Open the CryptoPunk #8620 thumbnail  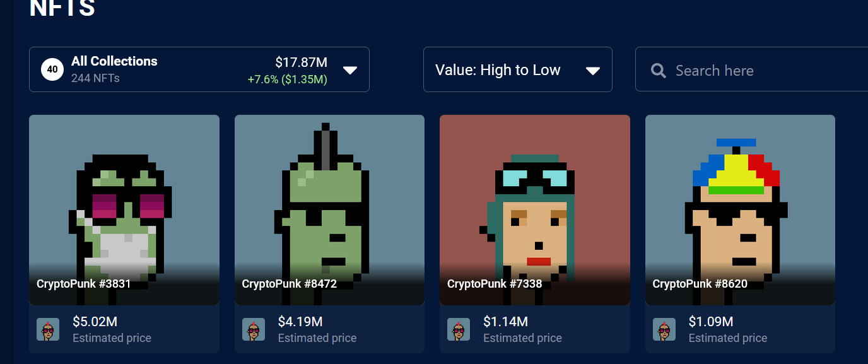(x=740, y=210)
